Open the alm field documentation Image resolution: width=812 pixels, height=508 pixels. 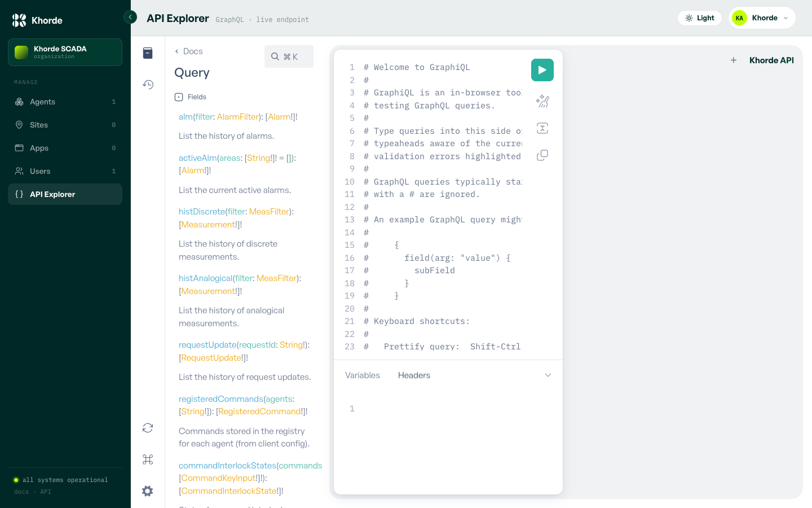[x=186, y=117]
